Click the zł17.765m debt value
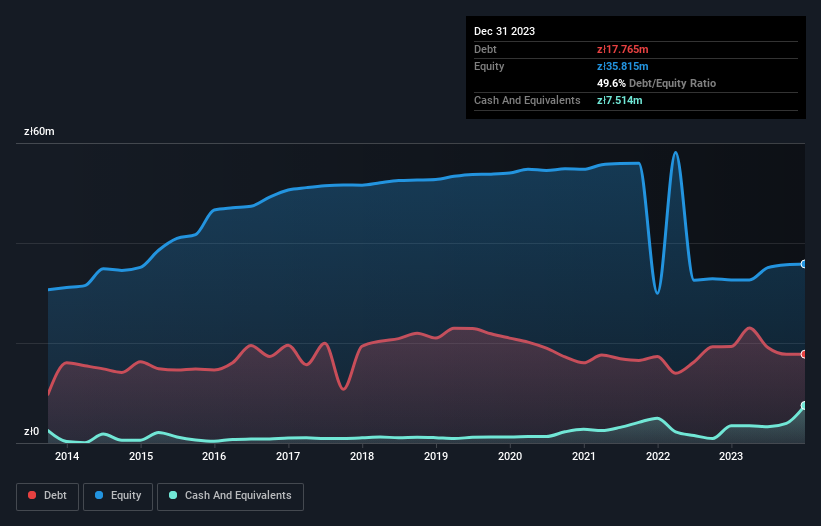 click(623, 49)
